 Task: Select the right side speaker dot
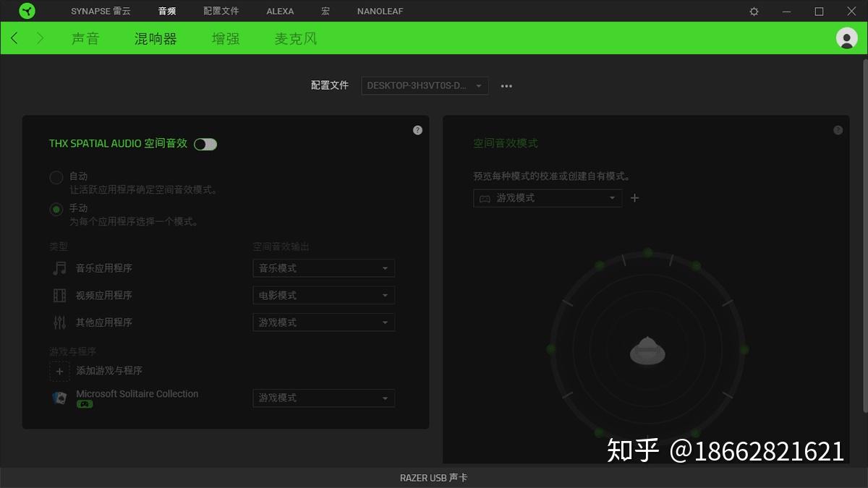coord(744,349)
